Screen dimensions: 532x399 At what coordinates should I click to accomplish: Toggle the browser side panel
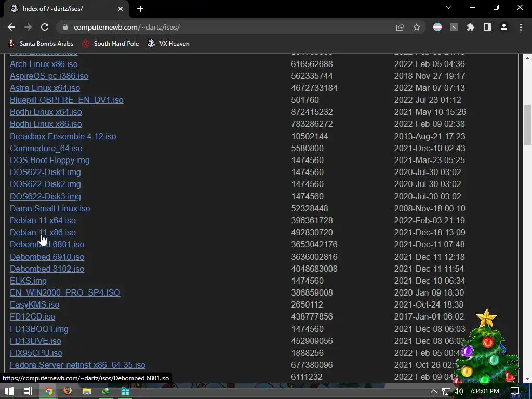[x=487, y=27]
